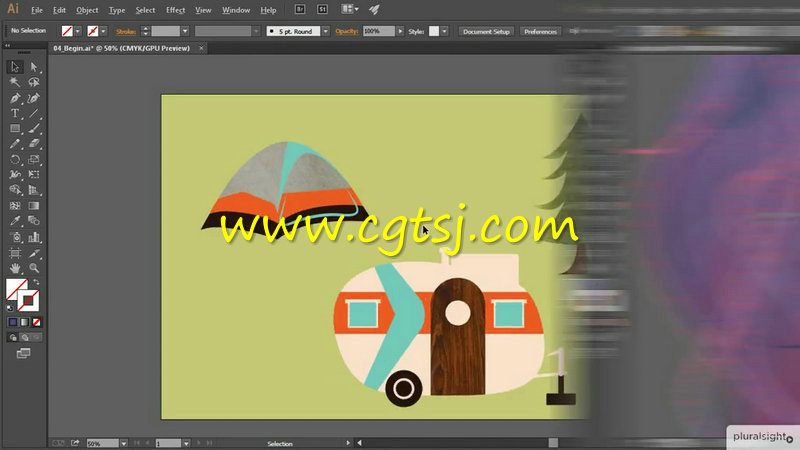The height and width of the screenshot is (450, 800).
Task: Change the screen mode
Action: (23, 353)
